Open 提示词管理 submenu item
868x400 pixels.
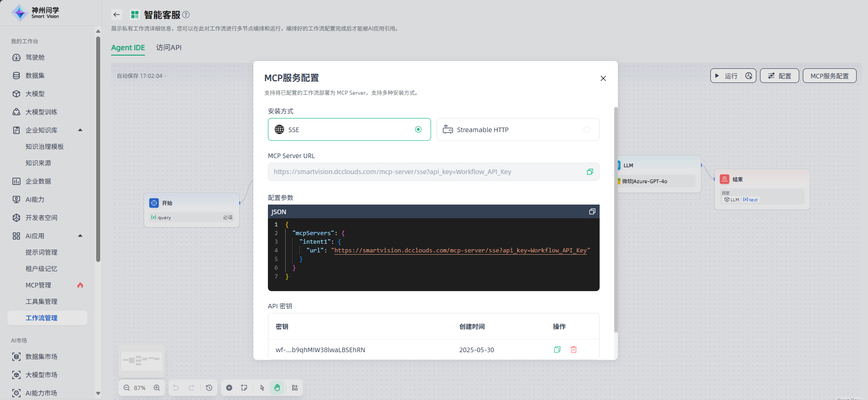coord(41,252)
